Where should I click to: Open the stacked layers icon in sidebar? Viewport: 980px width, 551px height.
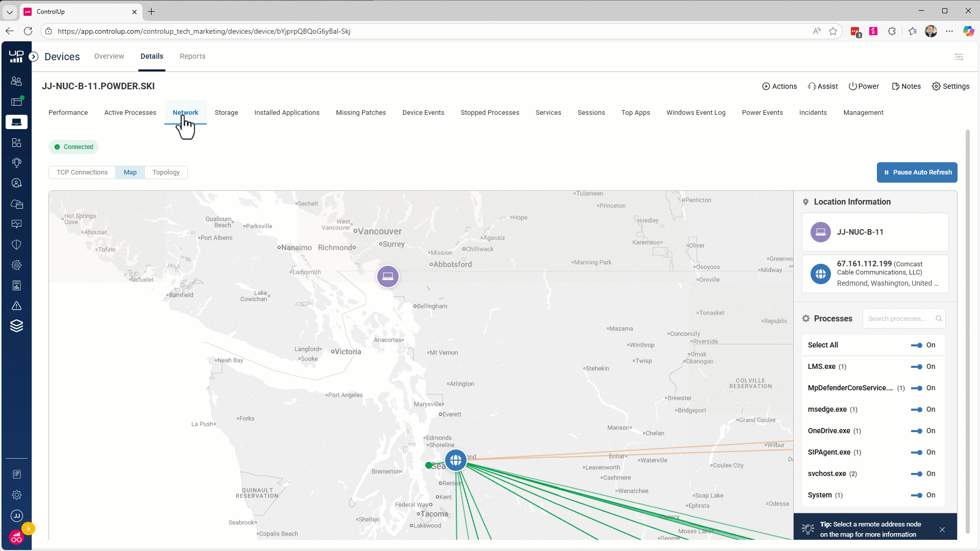tap(16, 325)
